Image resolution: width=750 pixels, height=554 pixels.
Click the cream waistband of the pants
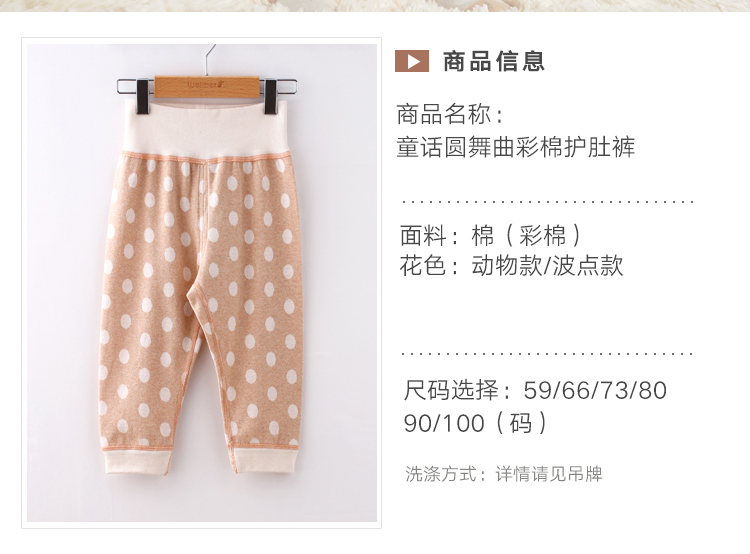[206, 127]
